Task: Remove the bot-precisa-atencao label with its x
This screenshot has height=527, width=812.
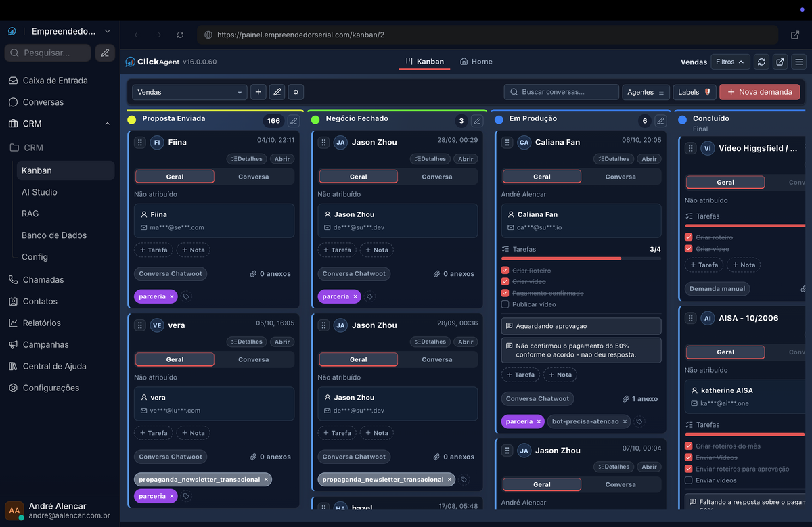Action: point(625,421)
